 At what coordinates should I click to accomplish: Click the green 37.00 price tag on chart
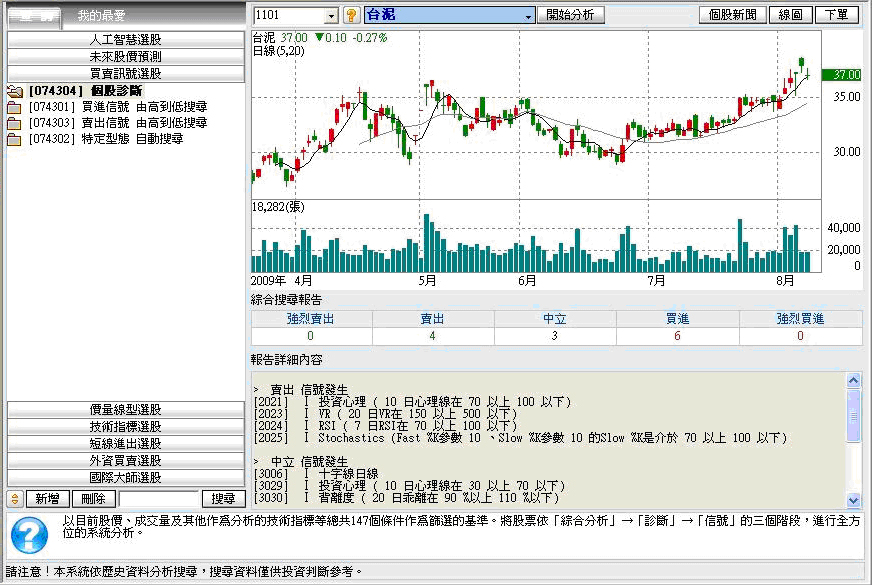(841, 75)
